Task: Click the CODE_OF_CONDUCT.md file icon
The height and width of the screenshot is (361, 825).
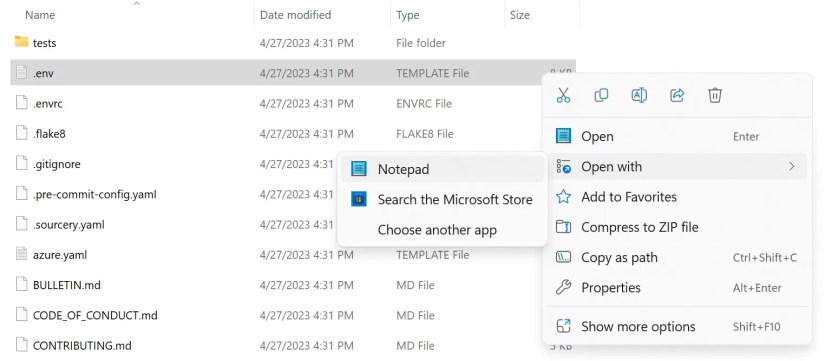Action: (21, 314)
